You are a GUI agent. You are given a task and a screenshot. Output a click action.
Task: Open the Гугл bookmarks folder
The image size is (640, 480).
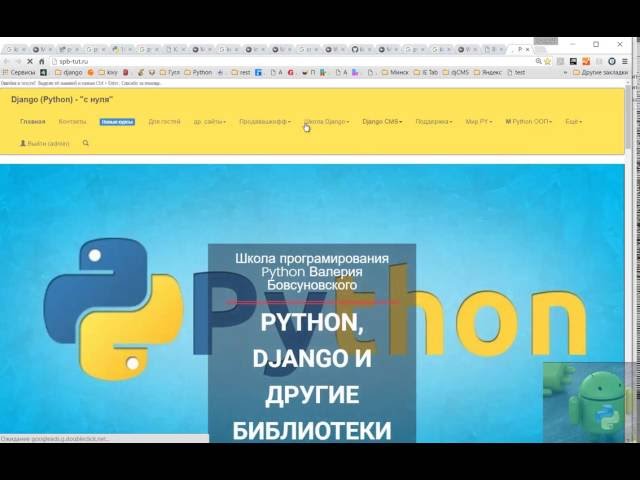(169, 72)
